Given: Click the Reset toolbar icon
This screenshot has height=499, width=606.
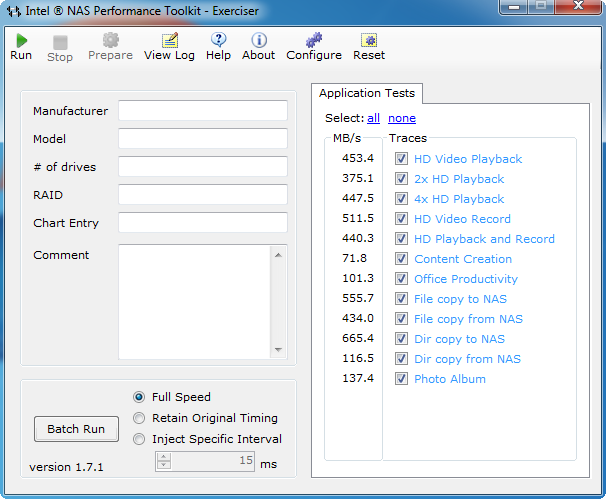Looking at the screenshot, I should [x=369, y=40].
